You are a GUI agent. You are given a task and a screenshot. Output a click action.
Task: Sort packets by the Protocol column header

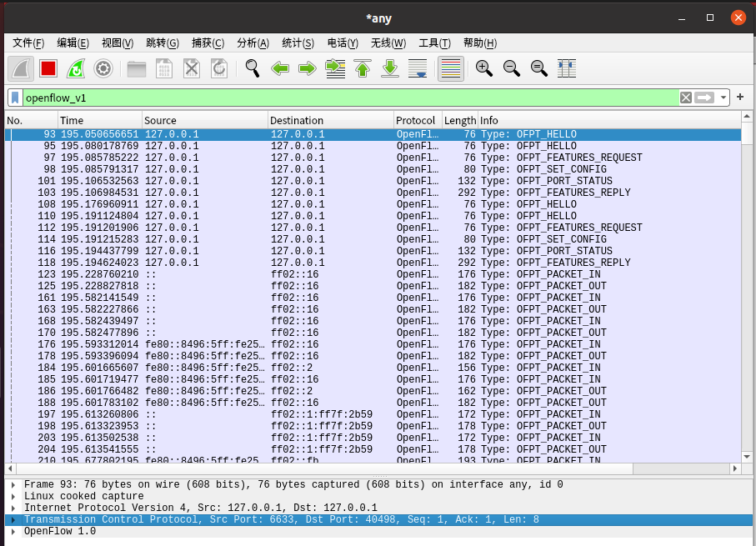pos(415,121)
